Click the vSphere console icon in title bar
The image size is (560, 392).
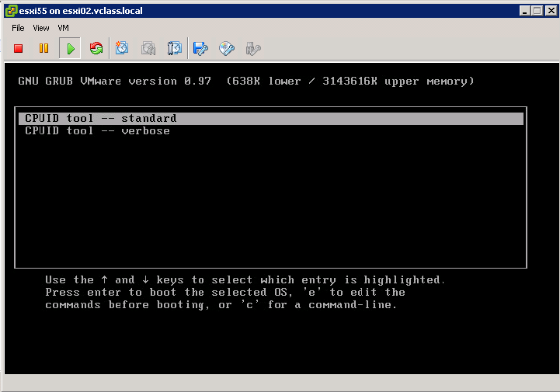[x=11, y=11]
